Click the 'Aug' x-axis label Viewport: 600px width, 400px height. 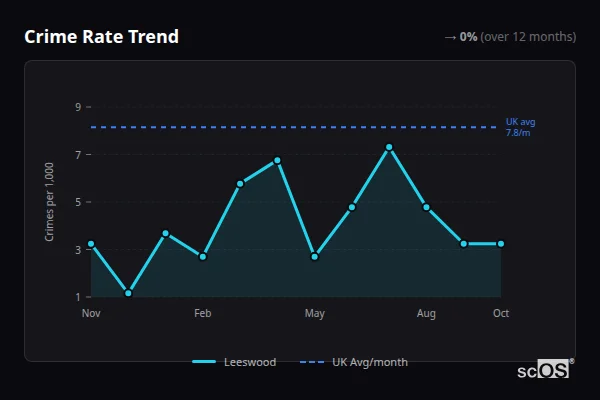pyautogui.click(x=426, y=314)
